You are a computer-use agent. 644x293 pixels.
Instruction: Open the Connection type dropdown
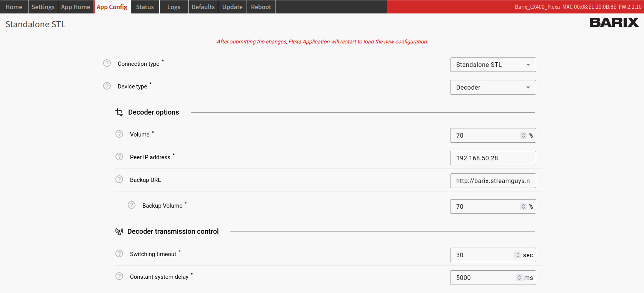pyautogui.click(x=493, y=65)
